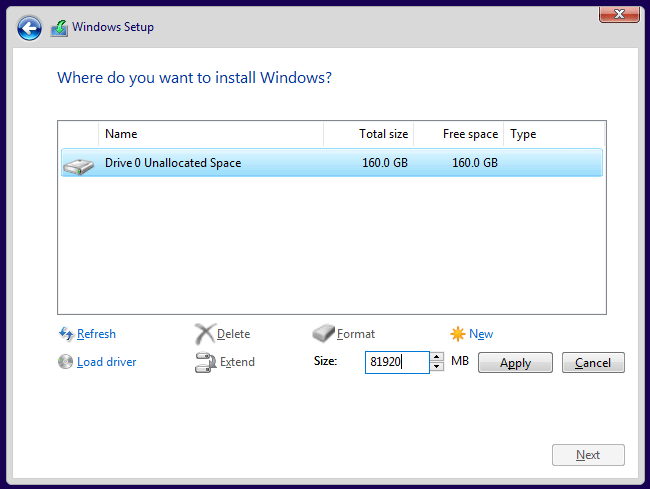Increase size with the up spinner arrow
The image size is (650, 489).
click(x=436, y=357)
